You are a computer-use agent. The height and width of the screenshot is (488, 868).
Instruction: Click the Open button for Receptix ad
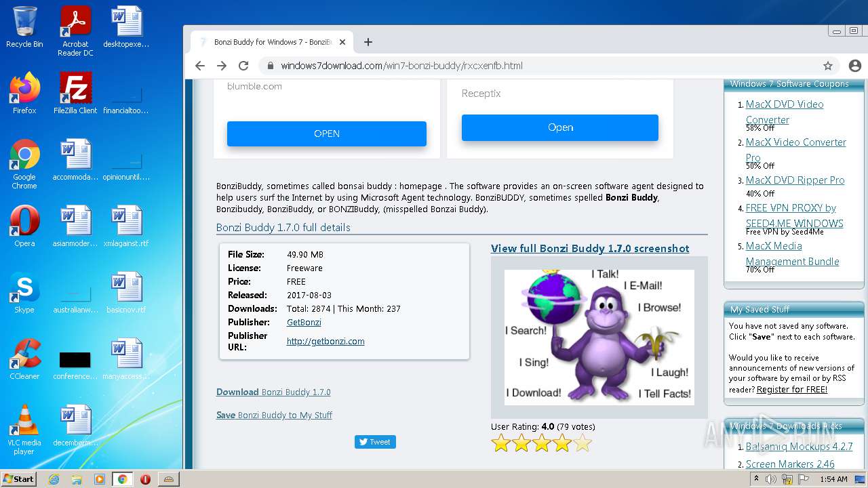click(560, 127)
